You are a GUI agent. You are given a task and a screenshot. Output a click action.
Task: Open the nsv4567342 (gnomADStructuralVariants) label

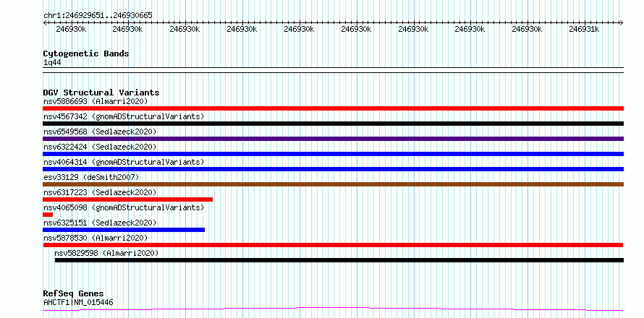click(x=124, y=116)
